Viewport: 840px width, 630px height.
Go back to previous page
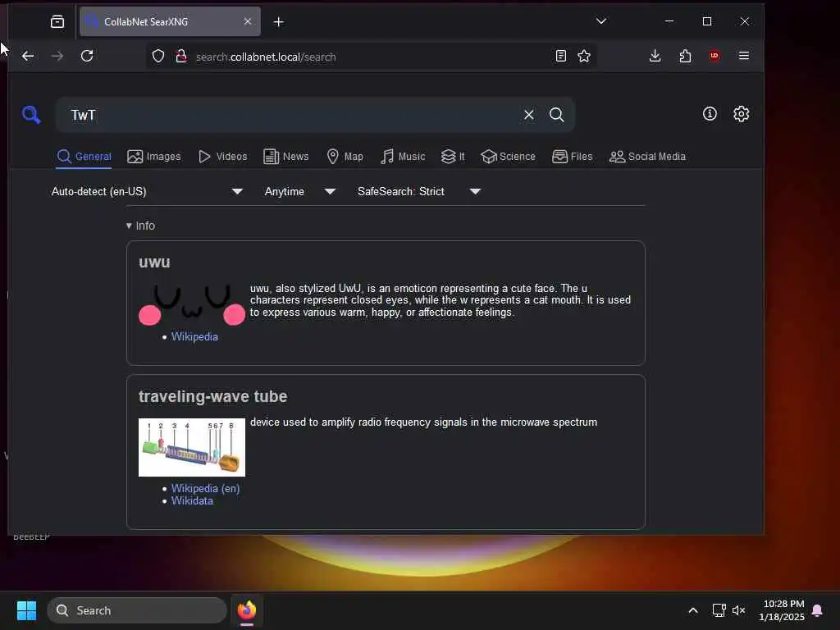coord(28,56)
